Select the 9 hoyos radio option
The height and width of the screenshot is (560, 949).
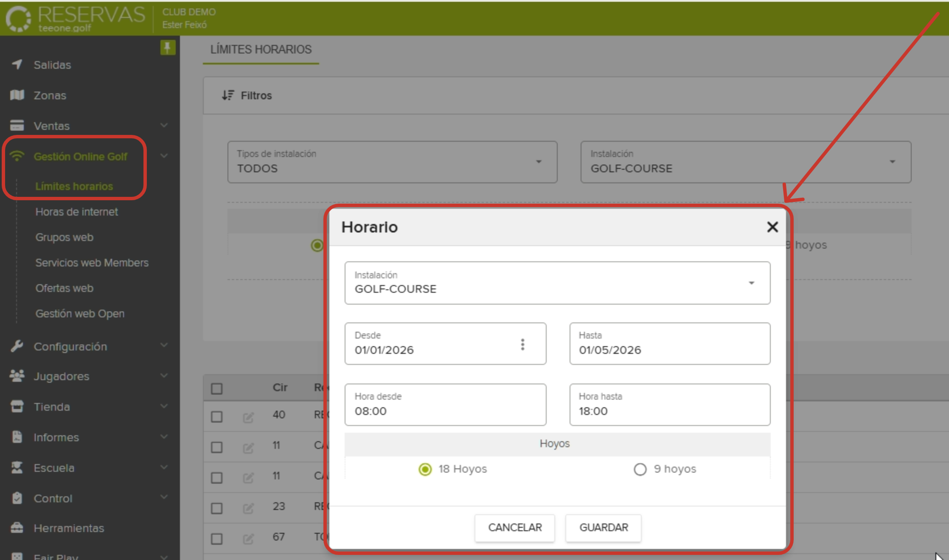tap(640, 469)
